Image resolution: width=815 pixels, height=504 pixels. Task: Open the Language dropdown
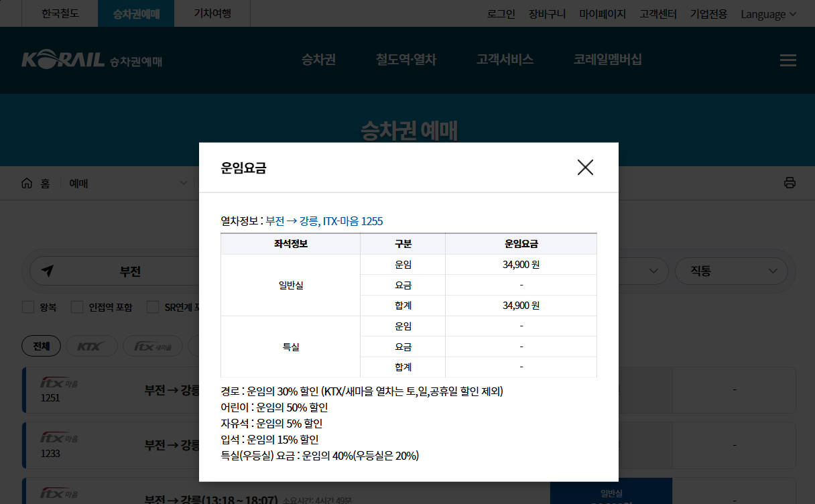tap(769, 14)
